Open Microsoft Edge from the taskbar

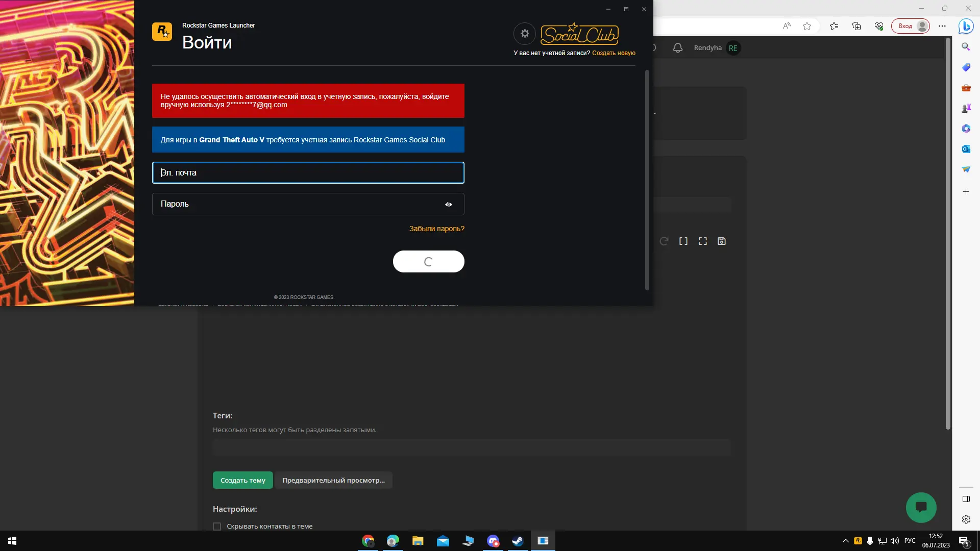click(x=393, y=541)
